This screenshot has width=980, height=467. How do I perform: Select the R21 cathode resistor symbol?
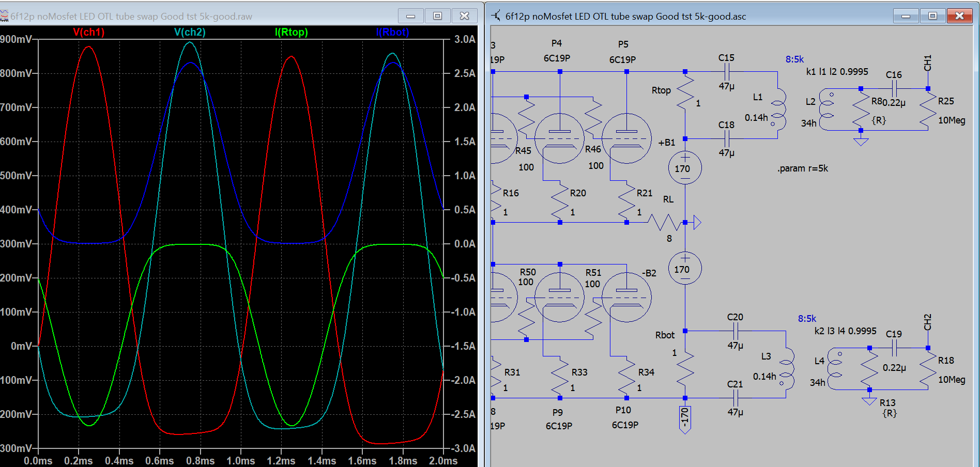pyautogui.click(x=626, y=201)
